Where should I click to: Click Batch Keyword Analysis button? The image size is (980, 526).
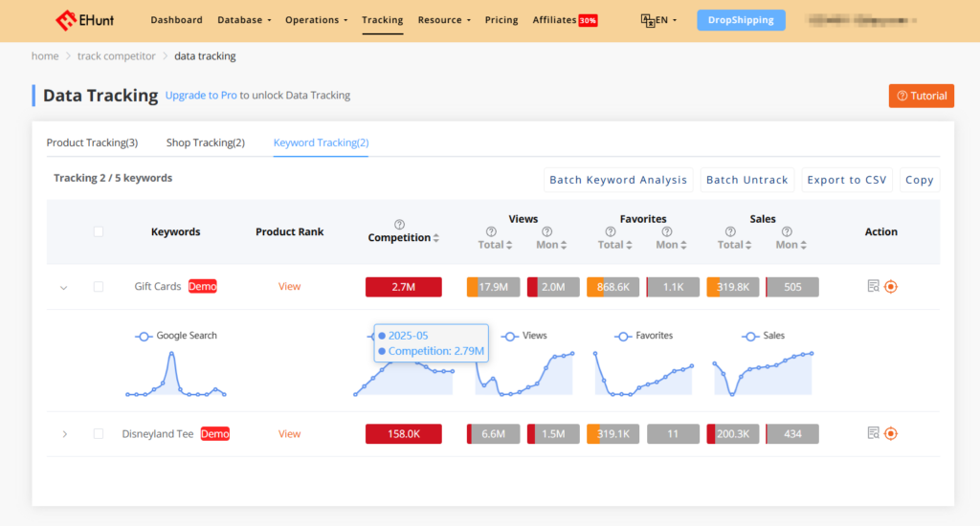[x=618, y=180]
